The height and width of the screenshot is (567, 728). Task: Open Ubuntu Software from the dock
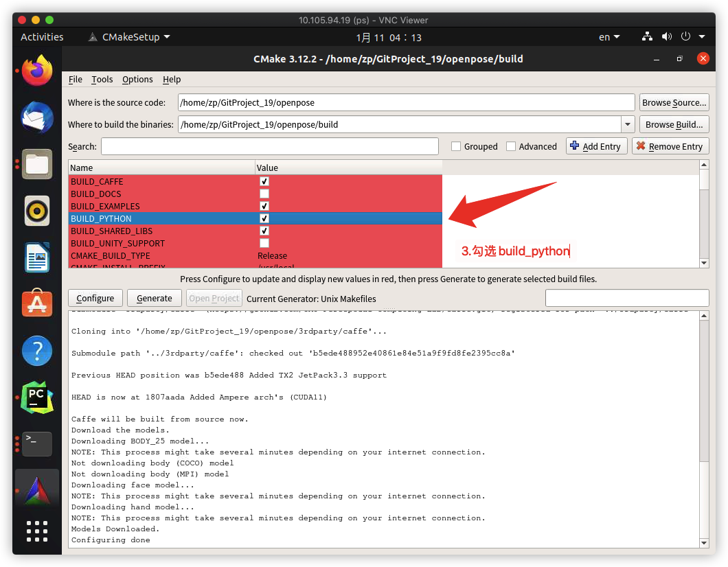point(36,304)
